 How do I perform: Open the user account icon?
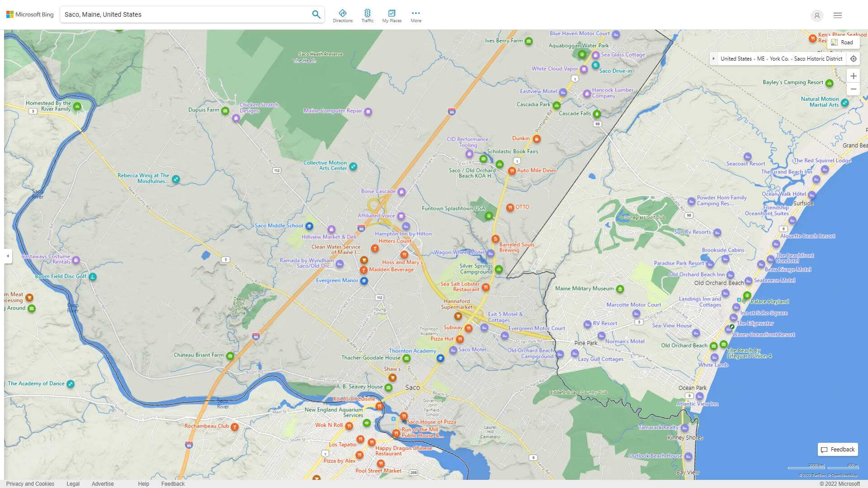click(x=817, y=15)
